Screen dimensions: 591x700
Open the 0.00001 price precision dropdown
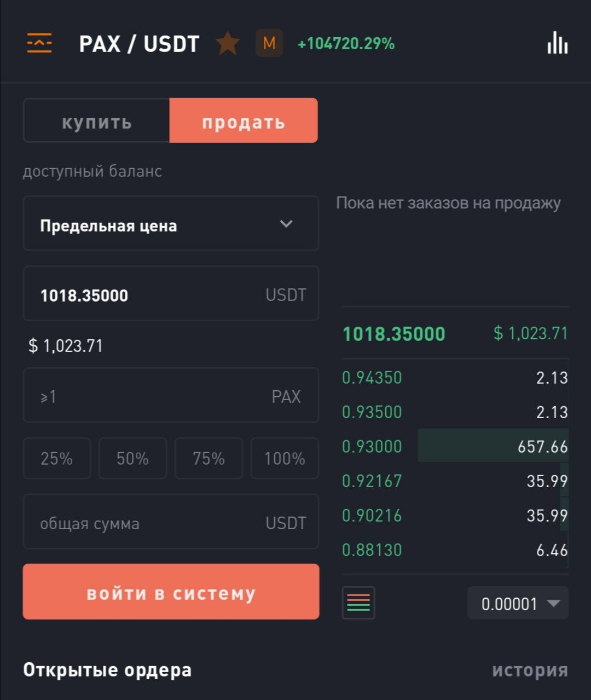click(x=518, y=603)
